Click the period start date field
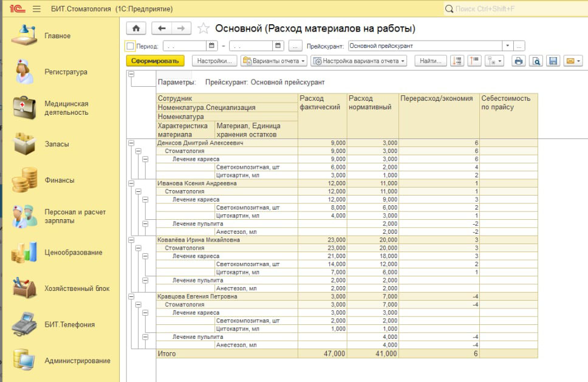588x382 pixels. click(185, 46)
